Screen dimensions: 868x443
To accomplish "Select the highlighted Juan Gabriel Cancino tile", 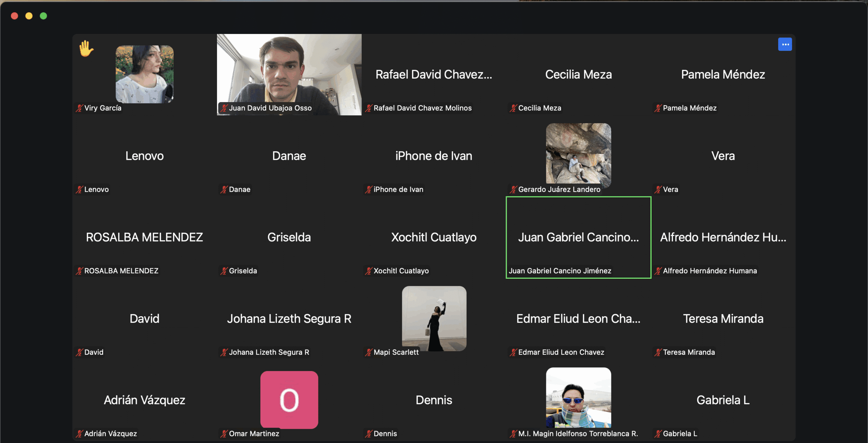I will point(578,237).
